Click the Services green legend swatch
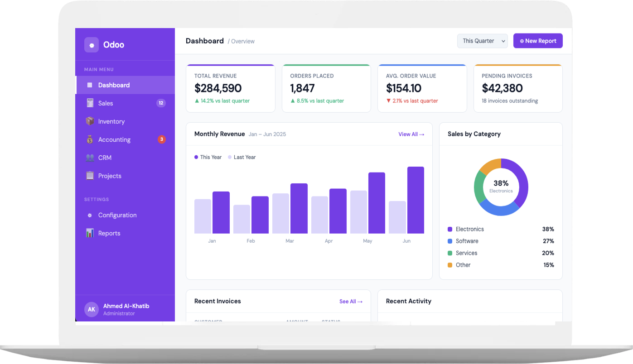 (x=450, y=253)
